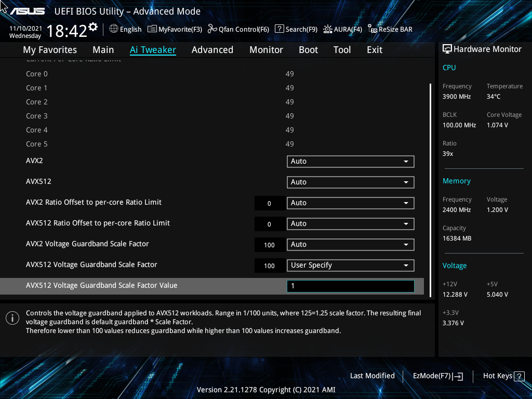Select the Core 4 row
Viewport: 532px width, 399px height.
pyautogui.click(x=212, y=130)
